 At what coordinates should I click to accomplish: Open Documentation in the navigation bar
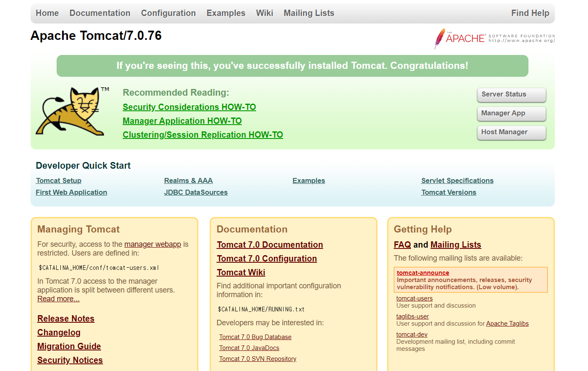click(x=100, y=13)
